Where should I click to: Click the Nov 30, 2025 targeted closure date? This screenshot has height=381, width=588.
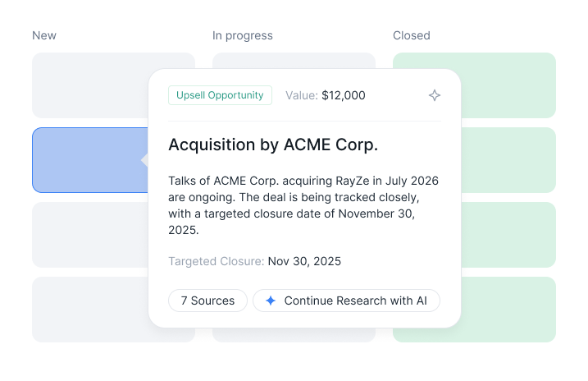pyautogui.click(x=304, y=261)
